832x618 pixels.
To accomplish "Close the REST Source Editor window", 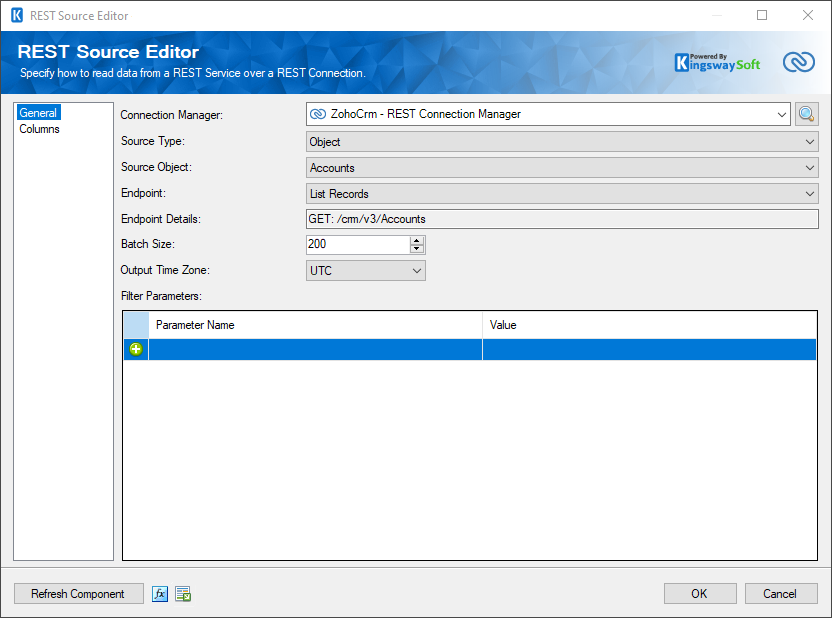I will pos(808,15).
